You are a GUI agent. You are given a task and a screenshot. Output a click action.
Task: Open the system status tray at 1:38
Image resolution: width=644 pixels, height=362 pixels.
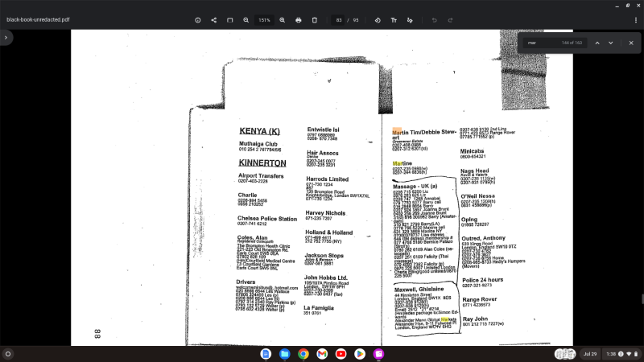pos(622,354)
